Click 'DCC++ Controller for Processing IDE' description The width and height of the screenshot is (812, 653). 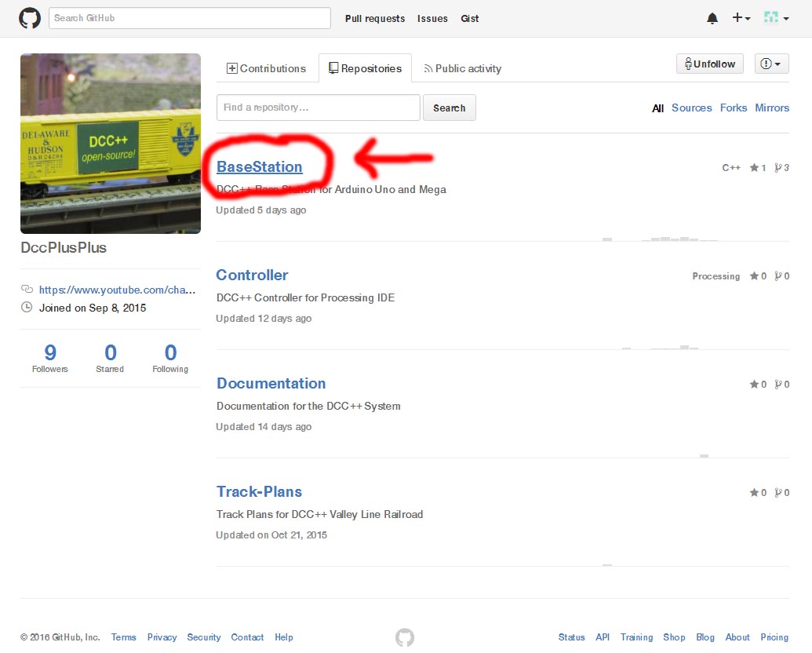pos(305,297)
